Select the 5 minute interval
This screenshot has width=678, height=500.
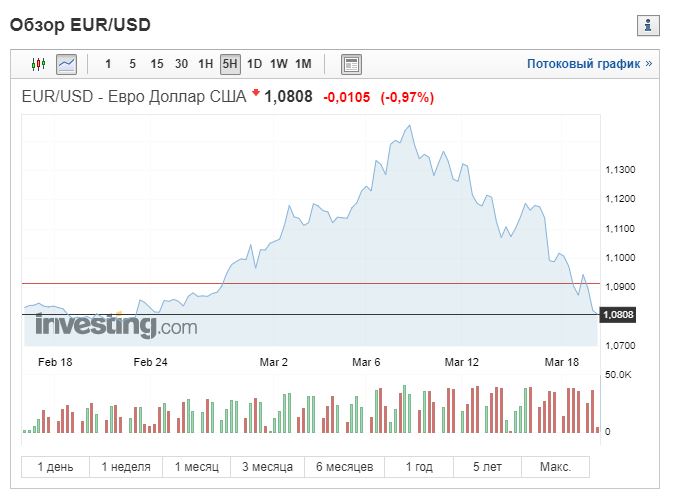pos(132,64)
